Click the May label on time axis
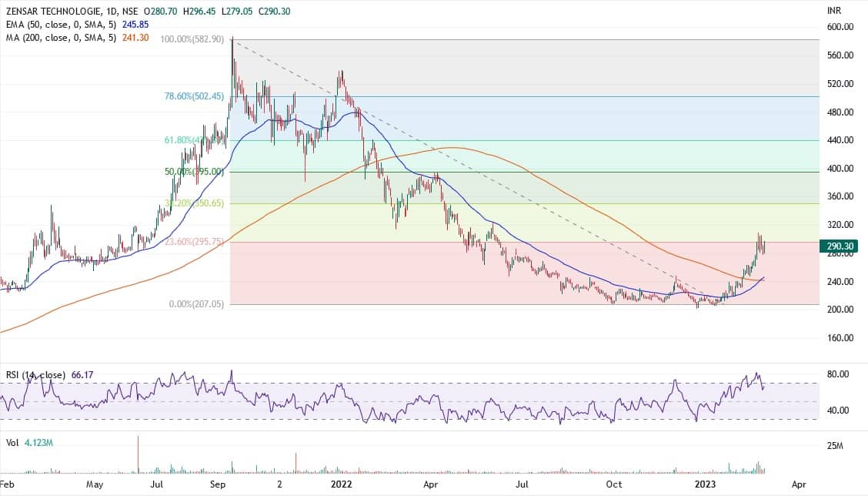Viewport: 868px width, 496px height. pyautogui.click(x=95, y=484)
